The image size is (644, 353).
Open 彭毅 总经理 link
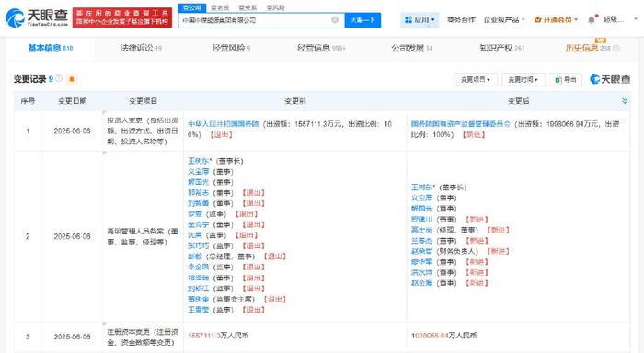pos(195,256)
